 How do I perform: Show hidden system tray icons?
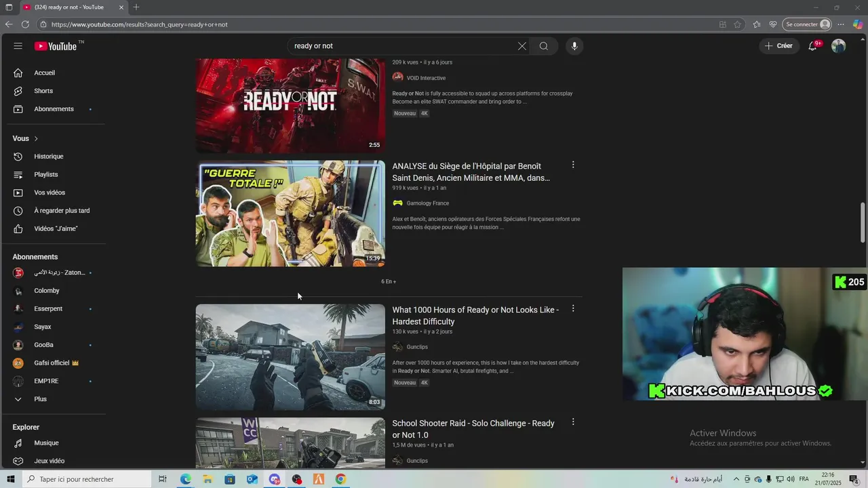(736, 479)
